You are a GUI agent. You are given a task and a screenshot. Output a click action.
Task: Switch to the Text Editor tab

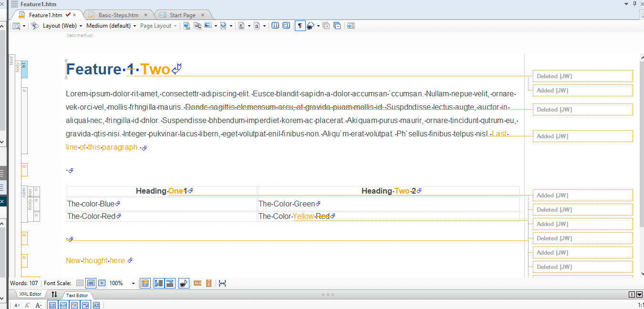pos(77,295)
